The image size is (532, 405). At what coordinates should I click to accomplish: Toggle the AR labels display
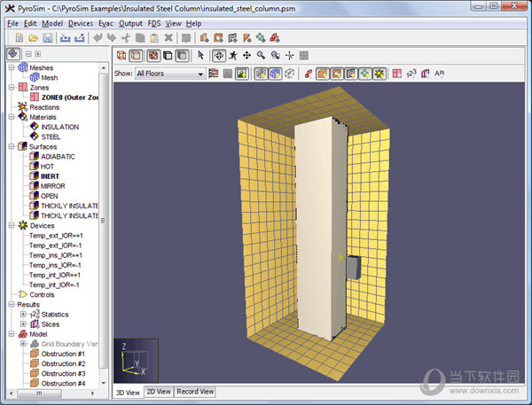[440, 74]
